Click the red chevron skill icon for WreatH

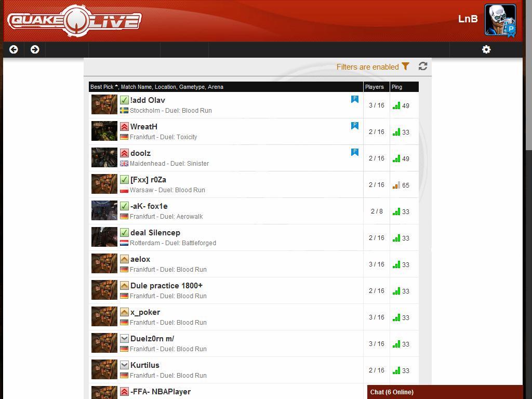[x=124, y=127]
